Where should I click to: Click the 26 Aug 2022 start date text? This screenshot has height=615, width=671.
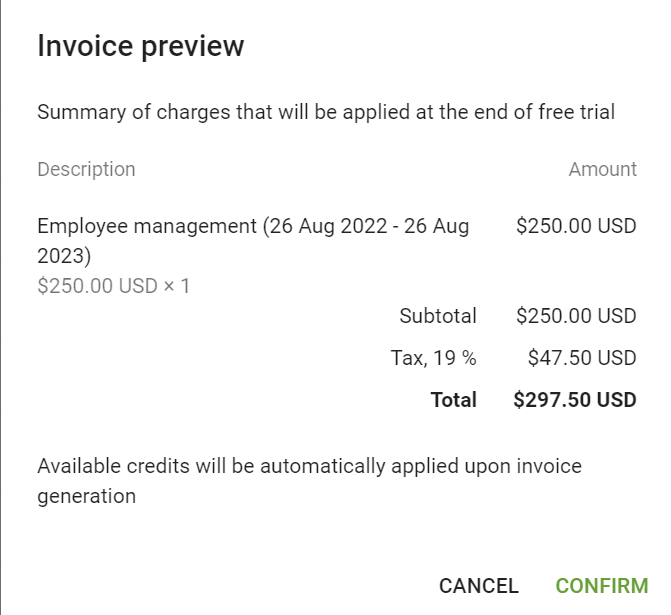click(x=331, y=227)
